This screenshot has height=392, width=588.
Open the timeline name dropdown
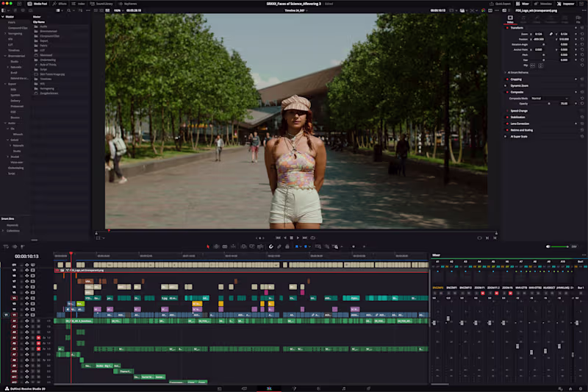(296, 10)
